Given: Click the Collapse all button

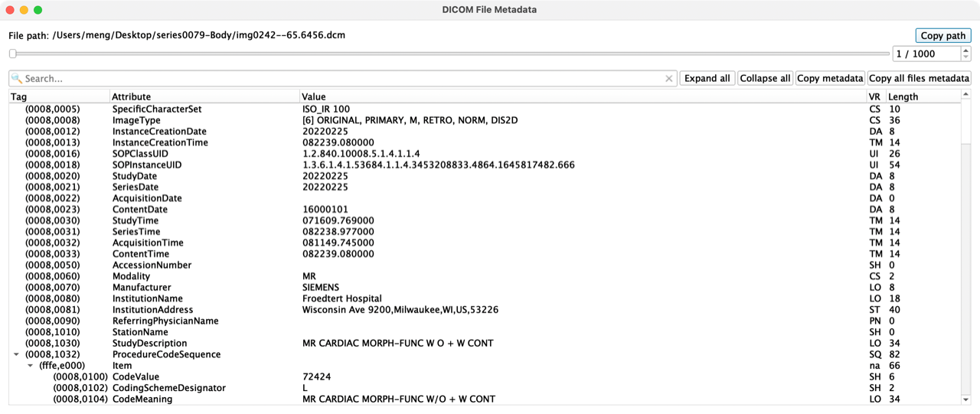Looking at the screenshot, I should 765,78.
